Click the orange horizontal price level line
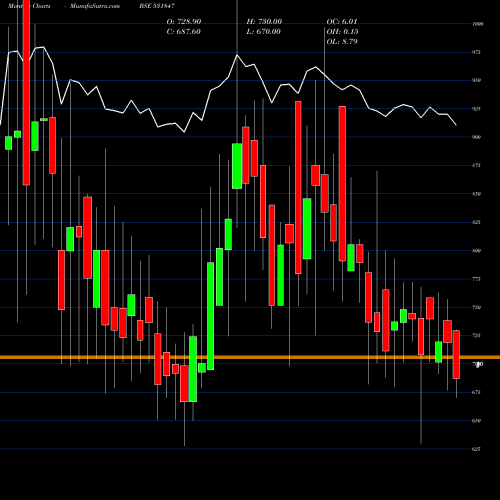The height and width of the screenshot is (500, 500). click(x=250, y=357)
